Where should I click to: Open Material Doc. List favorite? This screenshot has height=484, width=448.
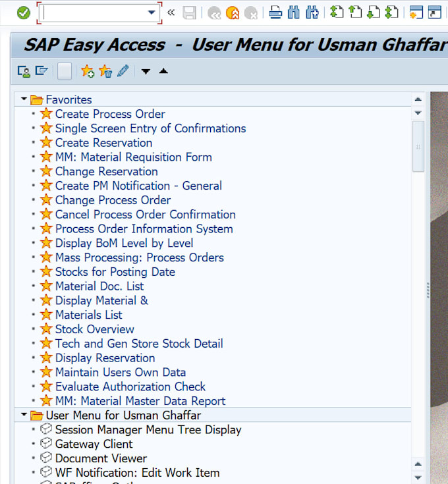click(x=99, y=286)
